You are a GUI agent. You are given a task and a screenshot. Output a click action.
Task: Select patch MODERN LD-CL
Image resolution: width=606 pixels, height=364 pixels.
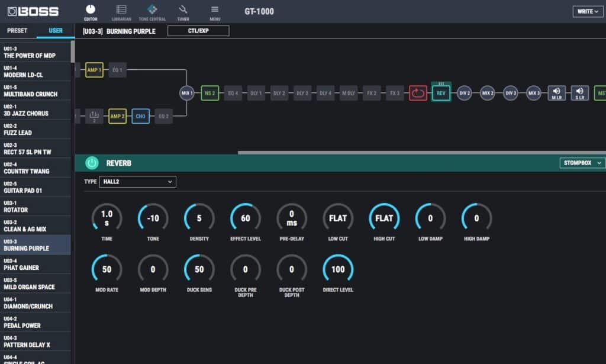coord(35,72)
